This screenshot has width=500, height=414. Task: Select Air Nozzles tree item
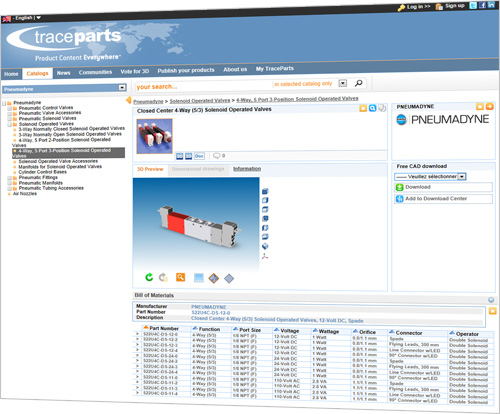point(25,194)
